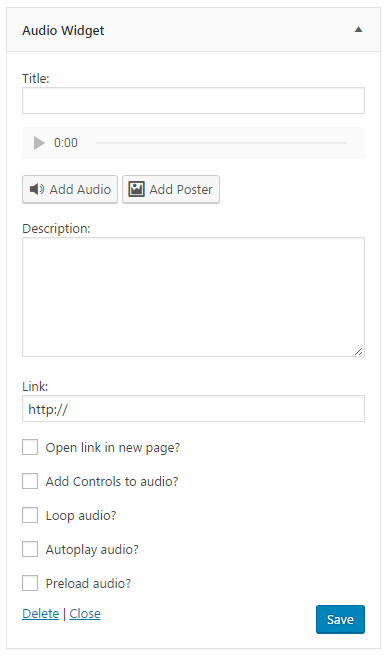Enable Autoplay audio option
This screenshot has width=387, height=655.
pos(30,549)
